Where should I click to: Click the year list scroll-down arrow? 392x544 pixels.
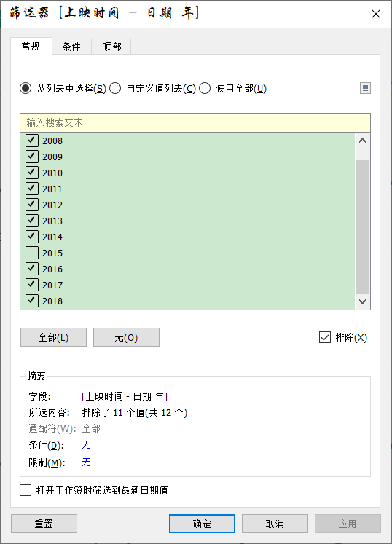pyautogui.click(x=362, y=301)
